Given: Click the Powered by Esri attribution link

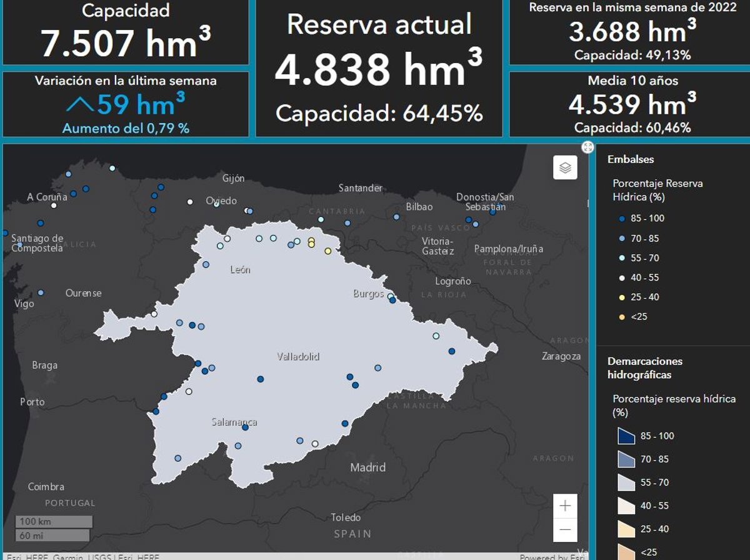Looking at the screenshot, I should tap(552, 556).
